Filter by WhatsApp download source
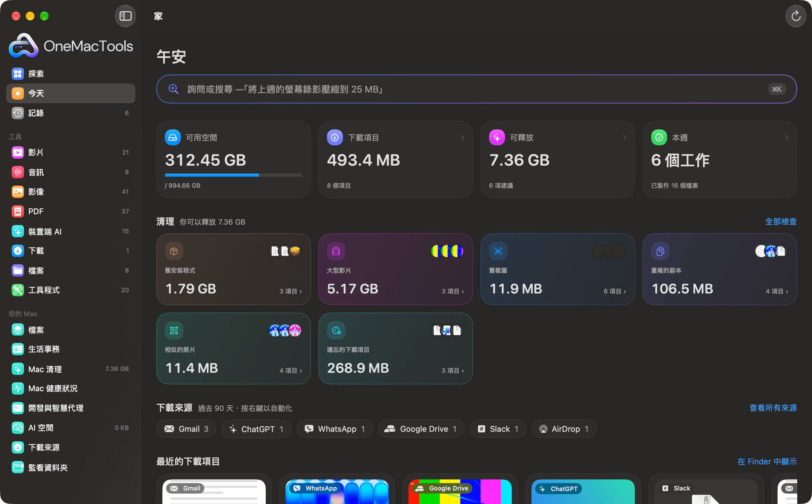The width and height of the screenshot is (812, 504). click(335, 429)
